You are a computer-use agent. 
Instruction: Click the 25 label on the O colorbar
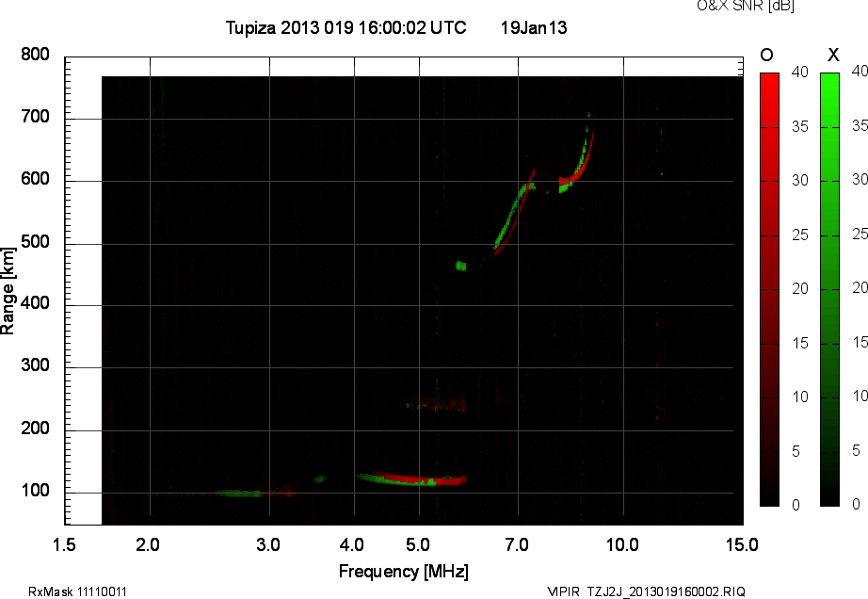coord(800,235)
